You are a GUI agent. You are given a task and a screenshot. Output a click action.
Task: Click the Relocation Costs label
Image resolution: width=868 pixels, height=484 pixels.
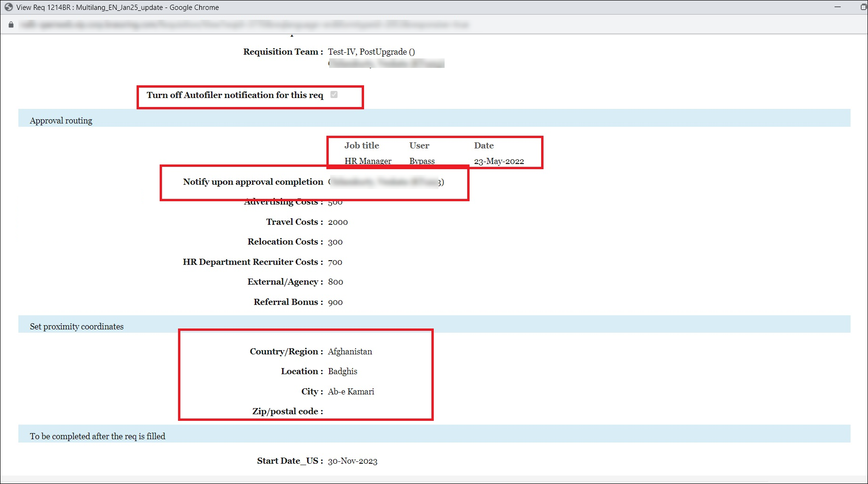pos(285,242)
